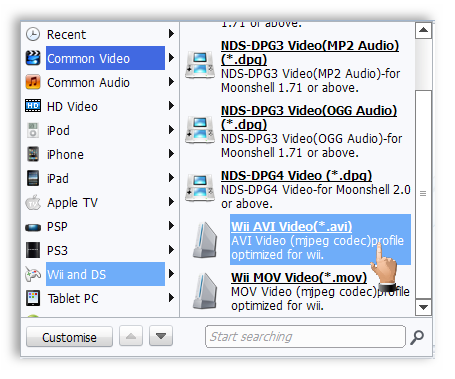Viewport: 455px width, 379px height.
Task: Expand the iPhone submenu arrow
Action: point(171,154)
